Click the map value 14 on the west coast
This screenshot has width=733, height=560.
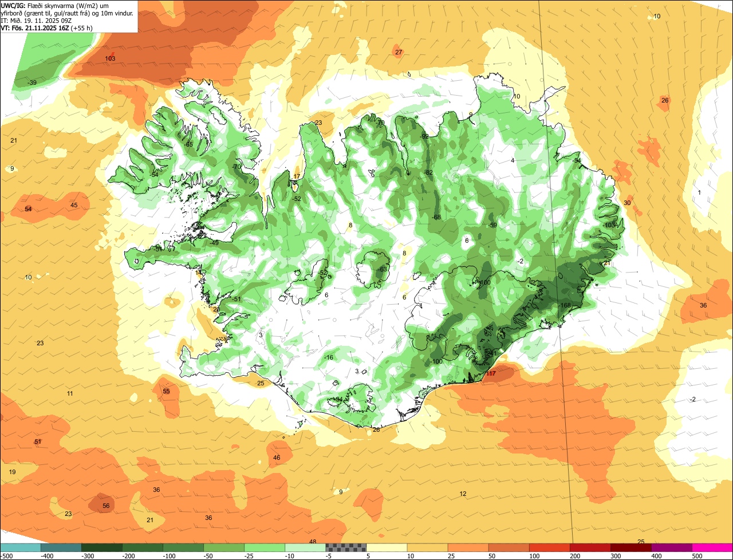(x=199, y=273)
